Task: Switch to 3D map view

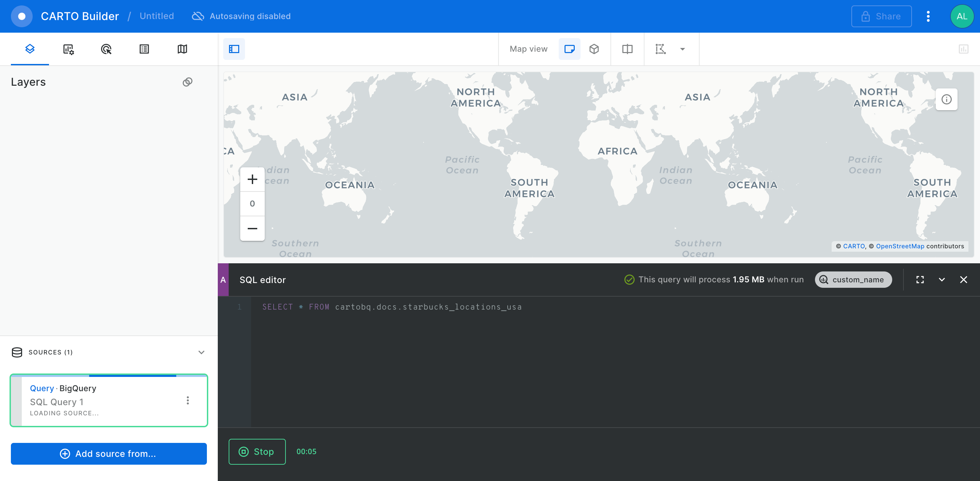Action: [594, 49]
